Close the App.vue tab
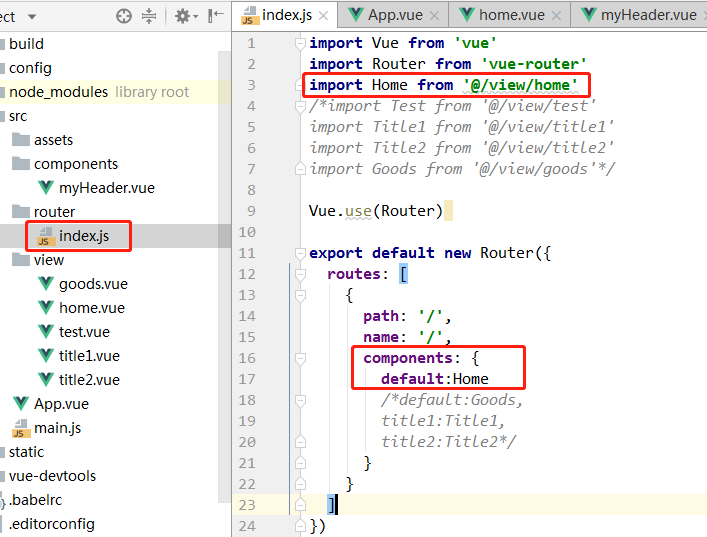Viewport: 707px width, 537px height. click(434, 16)
